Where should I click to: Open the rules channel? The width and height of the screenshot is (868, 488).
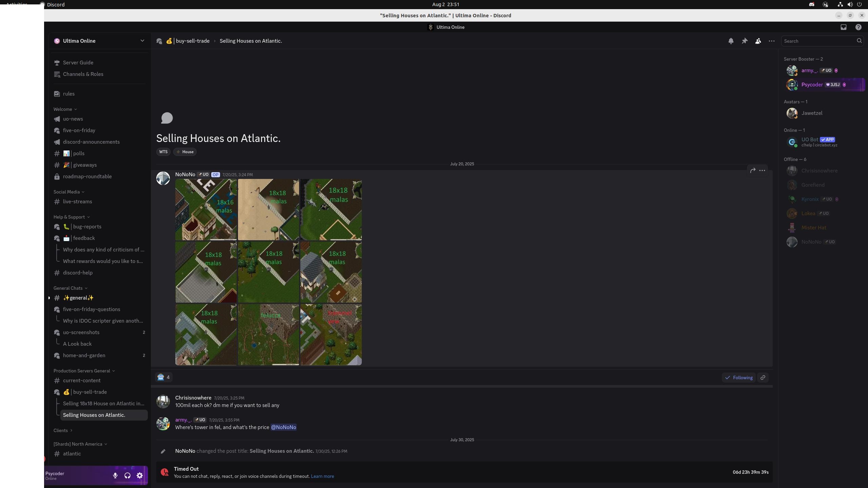(x=99, y=94)
